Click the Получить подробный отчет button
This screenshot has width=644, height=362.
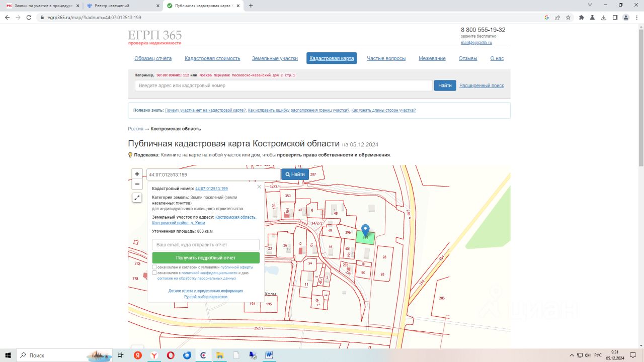click(206, 257)
